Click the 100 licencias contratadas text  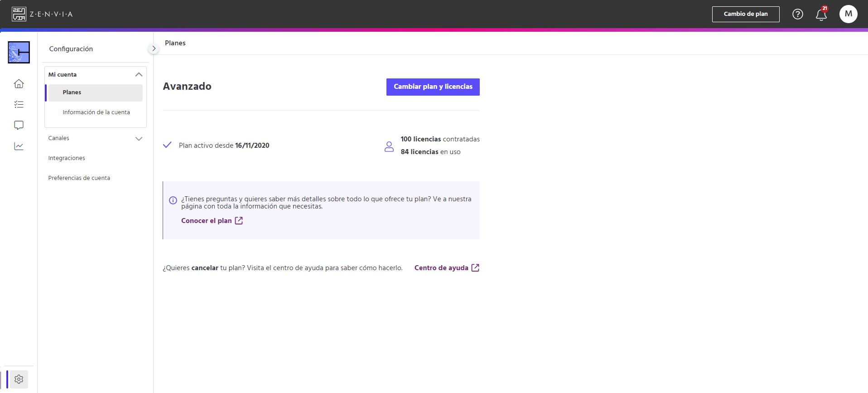(x=440, y=139)
